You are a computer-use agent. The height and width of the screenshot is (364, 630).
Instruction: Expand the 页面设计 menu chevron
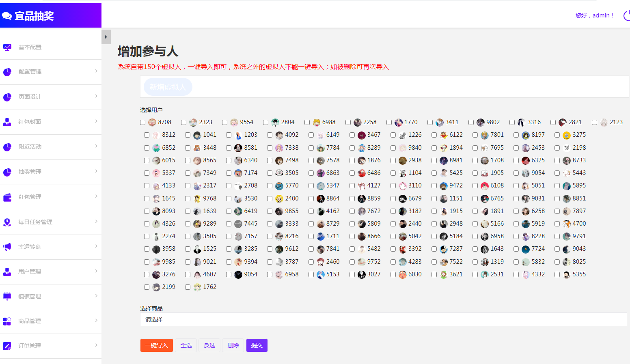coord(96,96)
